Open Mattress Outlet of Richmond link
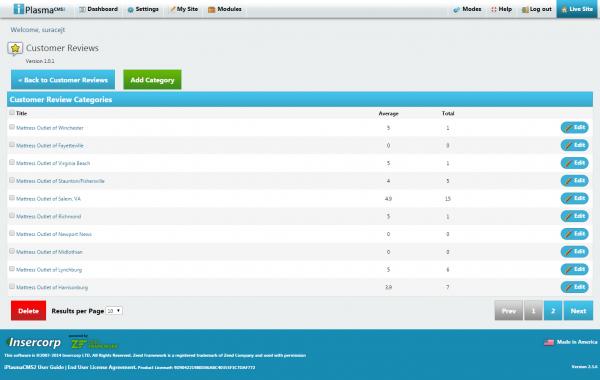 [x=49, y=216]
